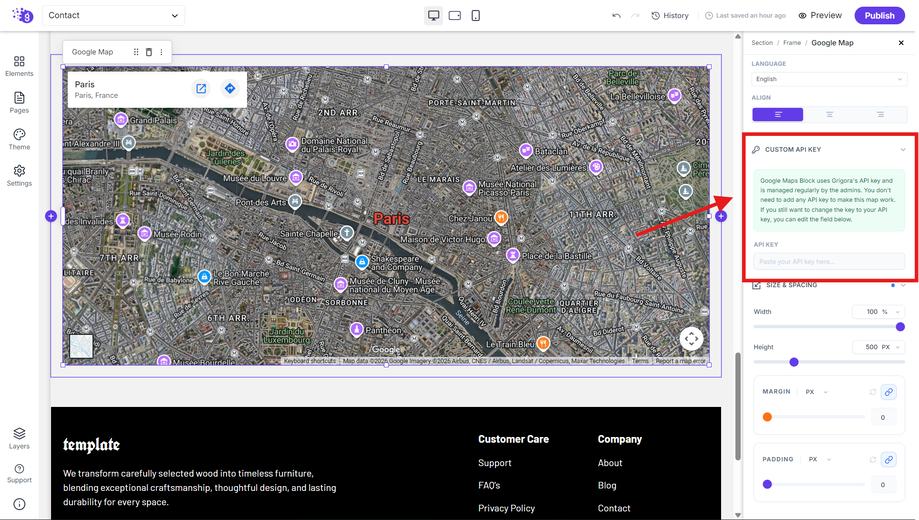919x520 pixels.
Task: Click the Grigora logo icon
Action: point(23,15)
